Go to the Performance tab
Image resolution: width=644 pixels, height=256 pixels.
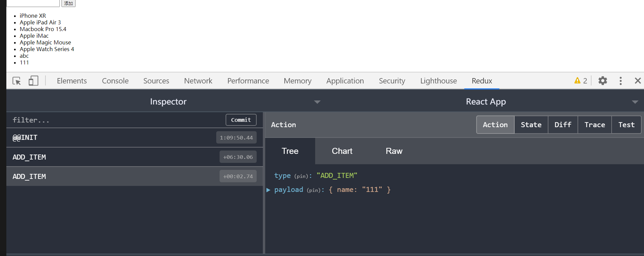click(x=248, y=81)
